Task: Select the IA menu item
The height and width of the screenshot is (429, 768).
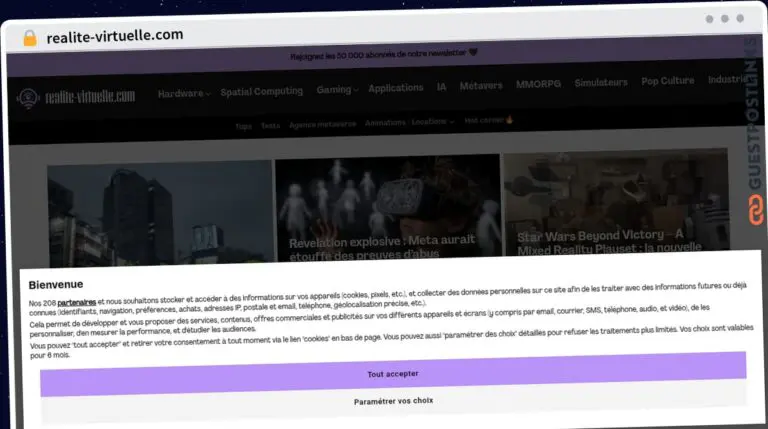Action: [441, 87]
